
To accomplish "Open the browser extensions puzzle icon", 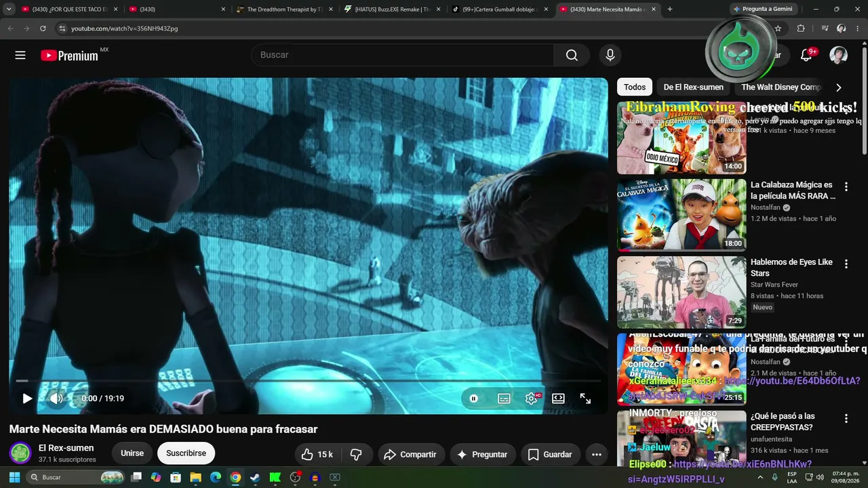I will pyautogui.click(x=801, y=28).
